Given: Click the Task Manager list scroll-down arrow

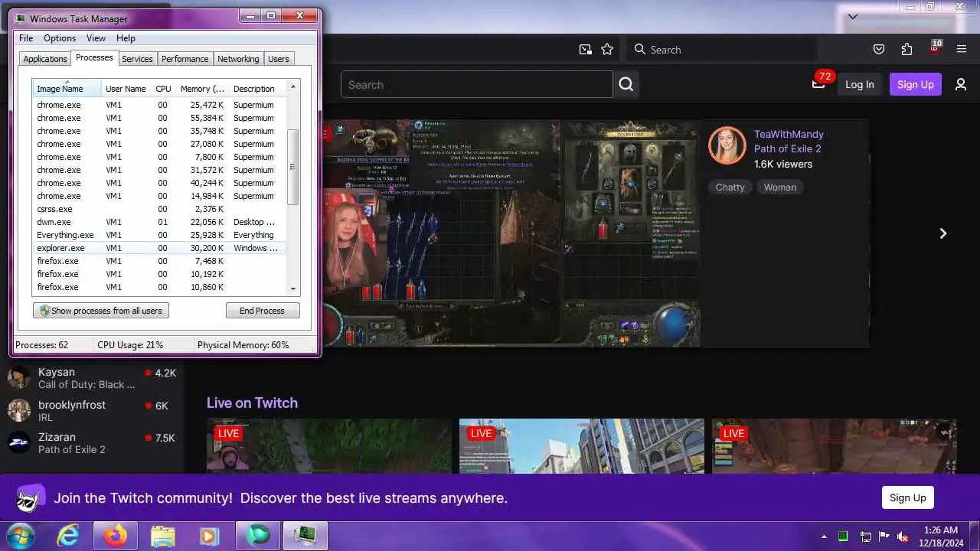Looking at the screenshot, I should tap(292, 289).
